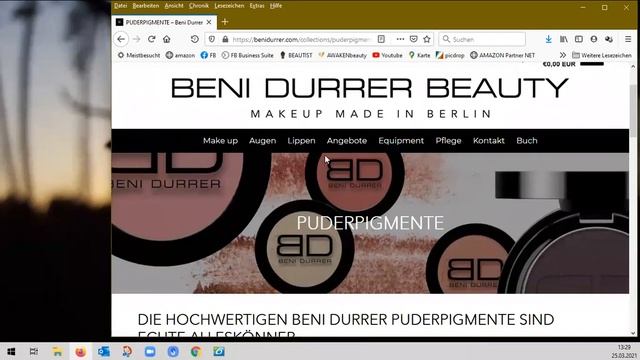Open the Extras menu
Viewport: 640px width, 360px height.
click(257, 6)
